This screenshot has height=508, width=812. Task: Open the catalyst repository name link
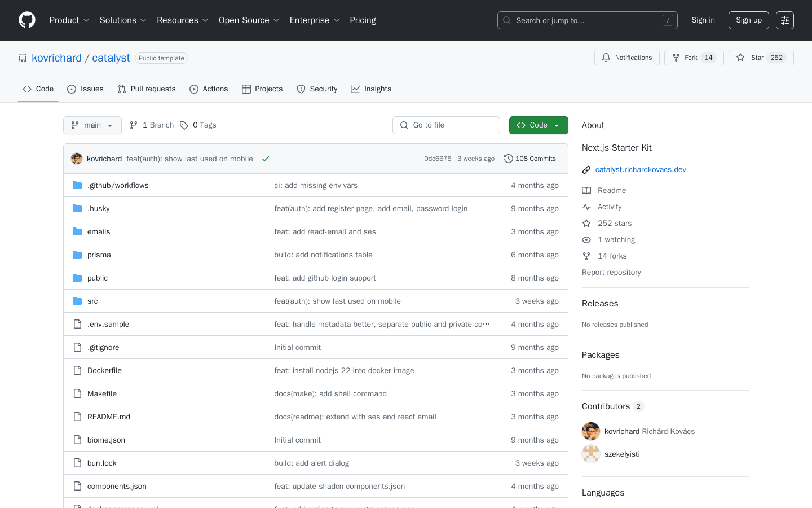[111, 58]
